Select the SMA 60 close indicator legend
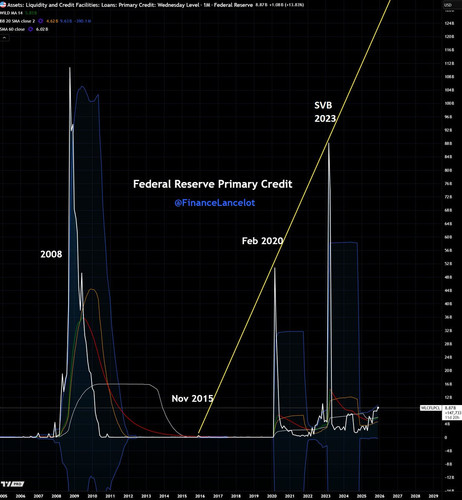Viewport: 462px width, 500px height. tap(12, 29)
